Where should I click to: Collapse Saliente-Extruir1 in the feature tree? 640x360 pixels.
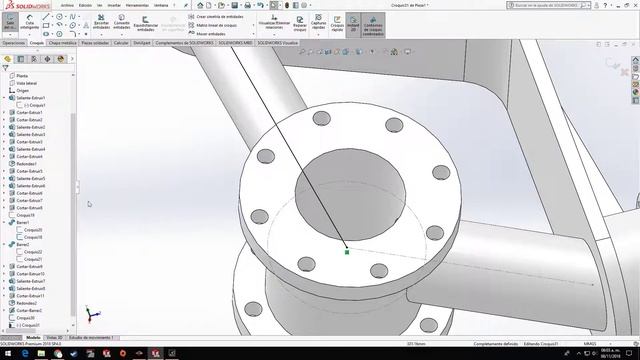point(4,98)
